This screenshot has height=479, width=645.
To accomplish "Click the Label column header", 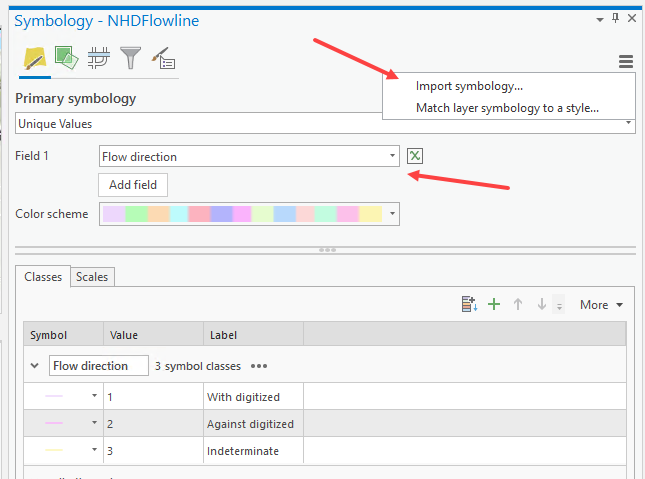I will (253, 335).
